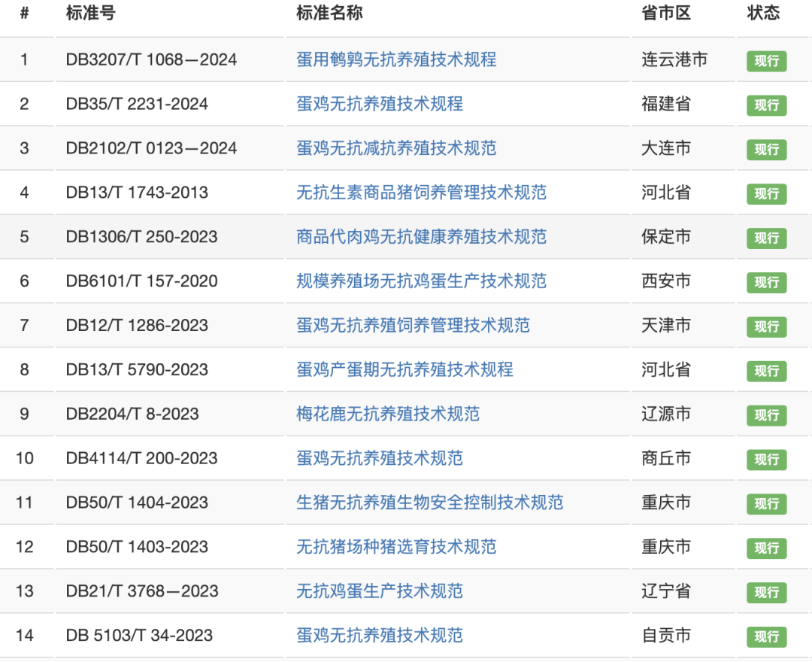The width and height of the screenshot is (812, 662).
Task: View the 梅花鹿无抗养殖技术规范 standard
Action: point(388,414)
